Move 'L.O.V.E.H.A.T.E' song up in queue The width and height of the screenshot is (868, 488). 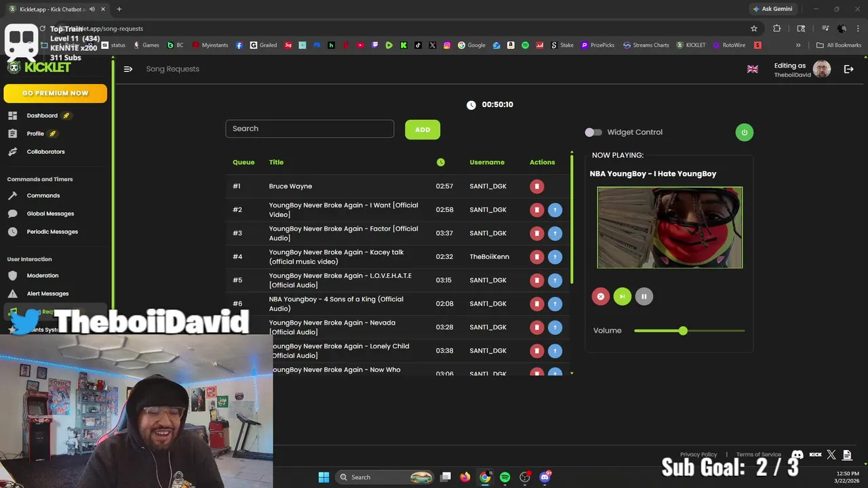[x=555, y=281]
